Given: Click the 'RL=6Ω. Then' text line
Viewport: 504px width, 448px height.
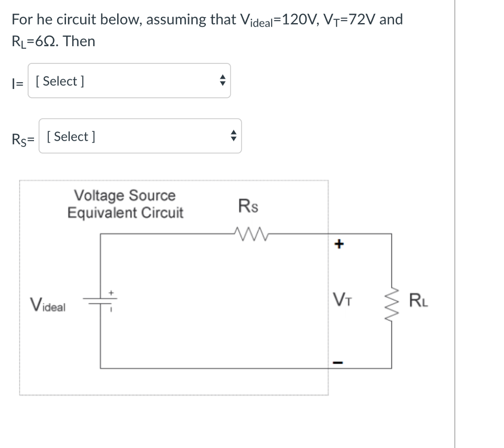Looking at the screenshot, I should point(53,41).
